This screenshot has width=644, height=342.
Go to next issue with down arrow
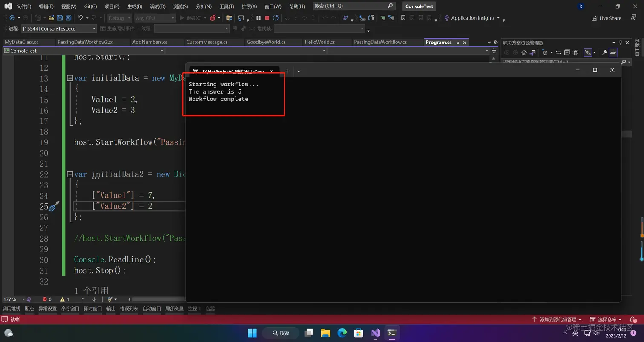[x=94, y=299]
